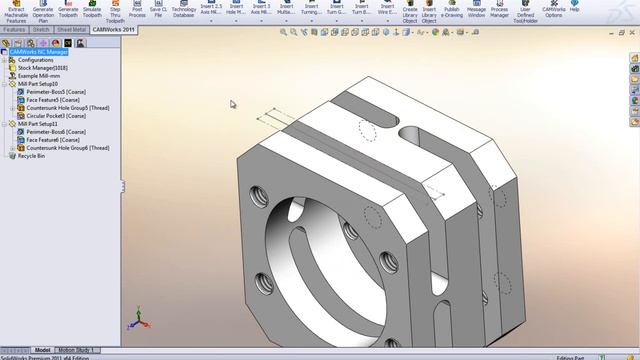Click Publish e-Drawing
Image resolution: width=640 pixels, height=360 pixels.
tap(452, 9)
